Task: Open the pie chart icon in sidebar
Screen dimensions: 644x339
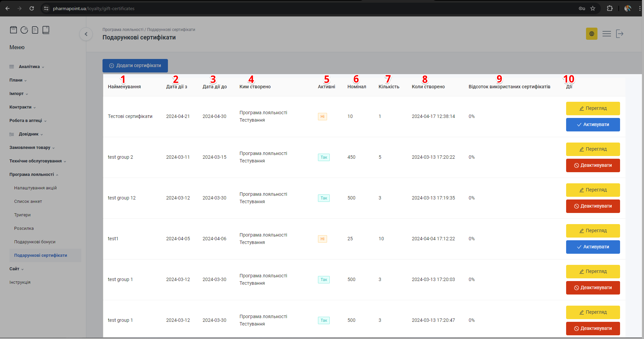Action: pos(24,30)
